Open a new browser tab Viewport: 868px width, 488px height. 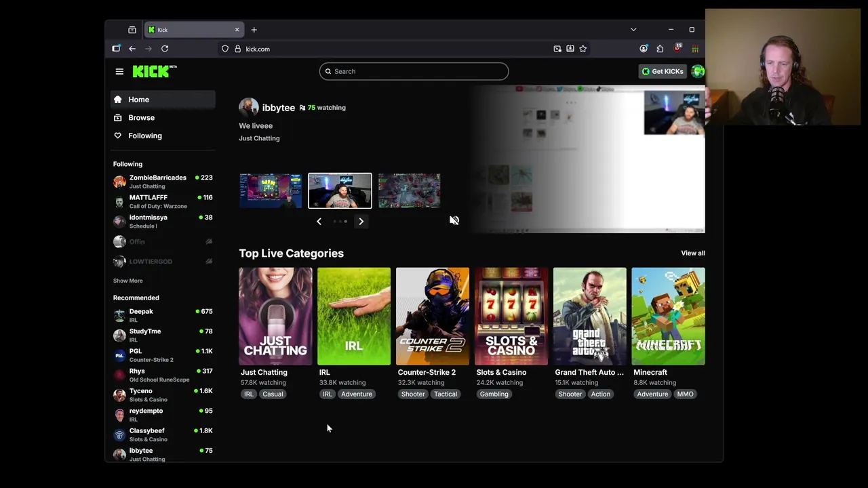coord(254,30)
